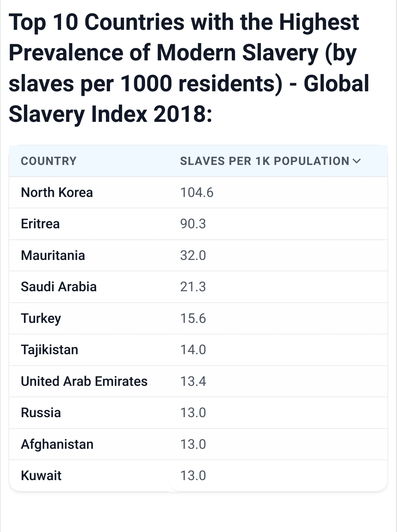The width and height of the screenshot is (397, 532).
Task: Click Eritrea's 90.3 value
Action: point(193,224)
